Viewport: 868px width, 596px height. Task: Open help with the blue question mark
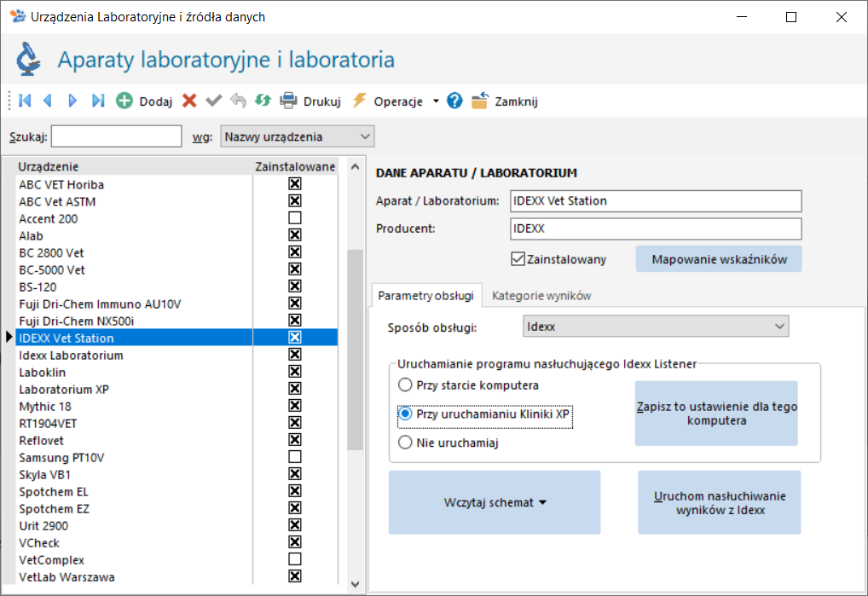click(454, 101)
